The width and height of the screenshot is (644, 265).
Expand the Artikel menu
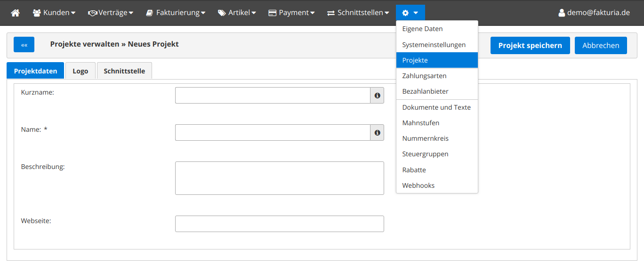[237, 13]
